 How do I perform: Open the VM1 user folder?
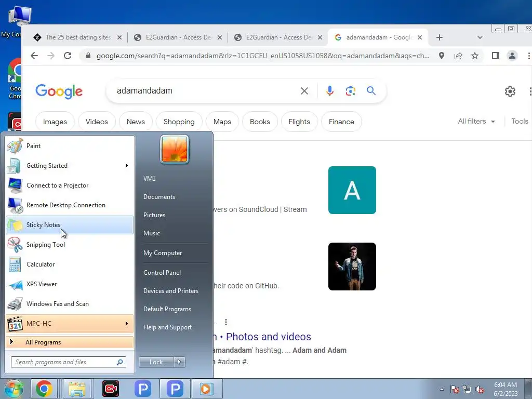point(149,179)
